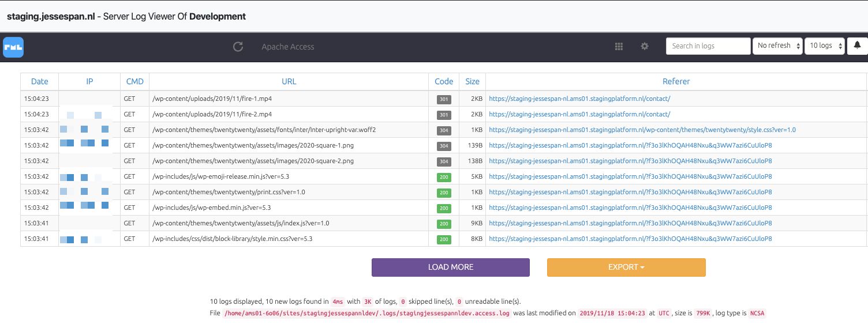Click 200 badge of wp-embed.min.js row
The width and height of the screenshot is (868, 328).
pos(444,208)
